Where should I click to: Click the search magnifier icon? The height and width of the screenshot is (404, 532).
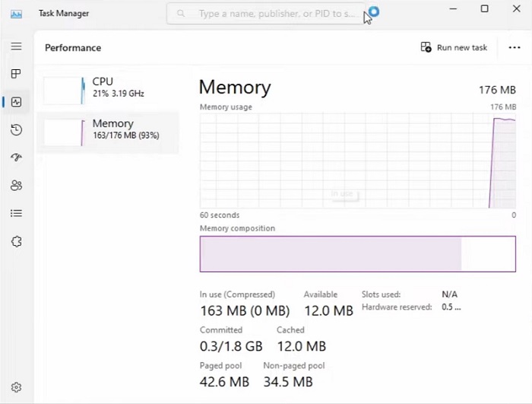[181, 14]
